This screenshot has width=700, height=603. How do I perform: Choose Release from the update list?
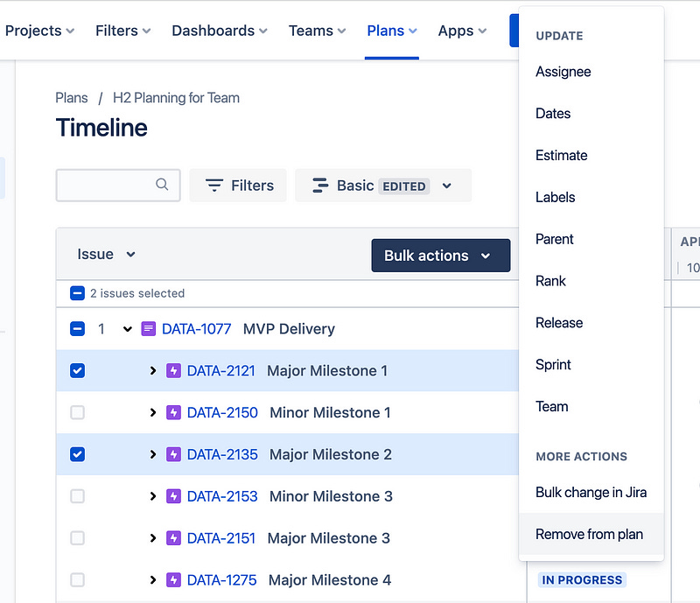coord(591,323)
